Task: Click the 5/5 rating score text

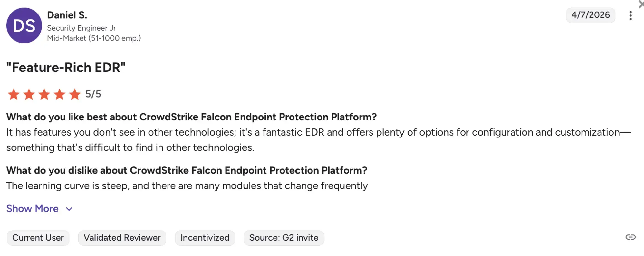Action: pos(93,94)
